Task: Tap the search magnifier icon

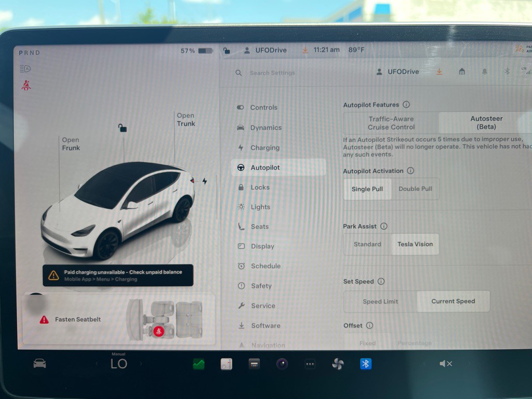Action: [x=238, y=73]
